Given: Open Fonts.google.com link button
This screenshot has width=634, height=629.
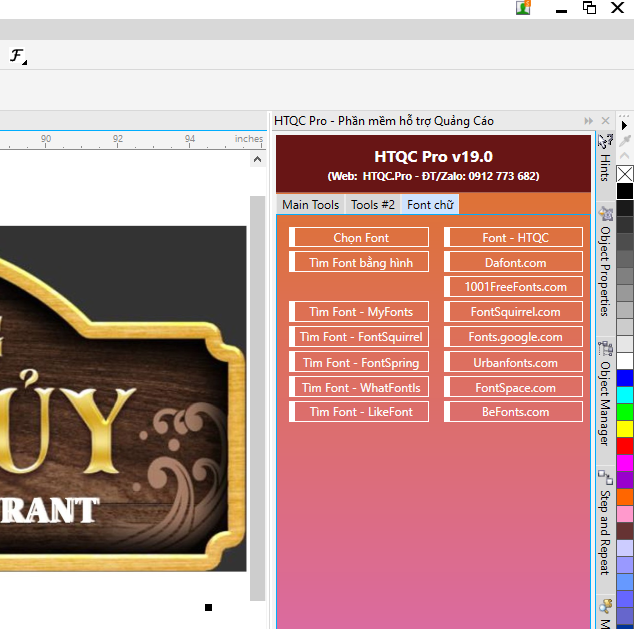Looking at the screenshot, I should coord(514,337).
